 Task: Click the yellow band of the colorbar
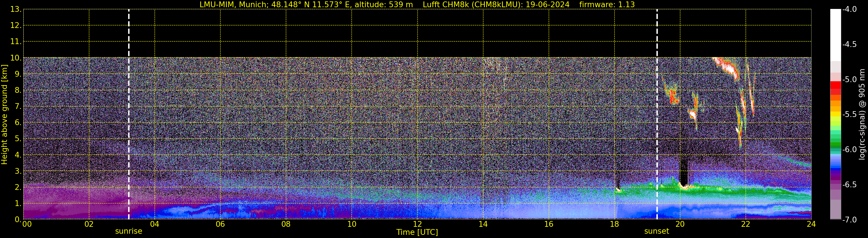click(x=835, y=114)
